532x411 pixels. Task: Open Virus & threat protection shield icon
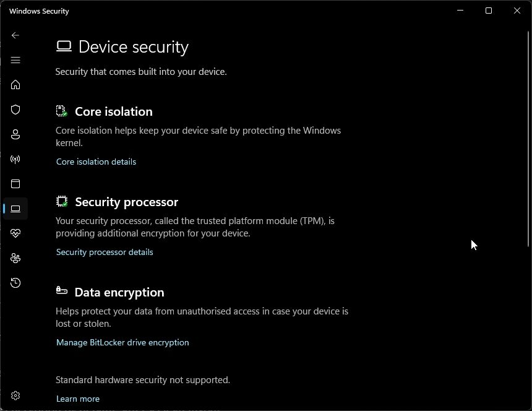click(x=15, y=110)
